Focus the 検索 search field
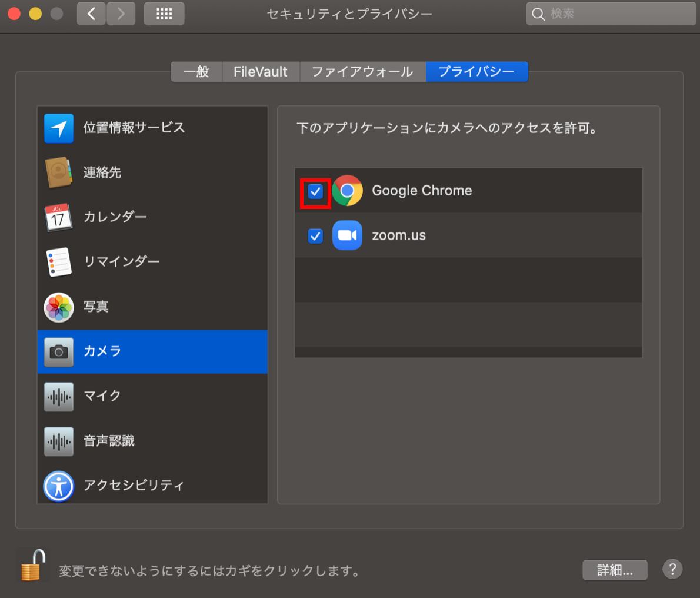700x598 pixels. pos(611,14)
